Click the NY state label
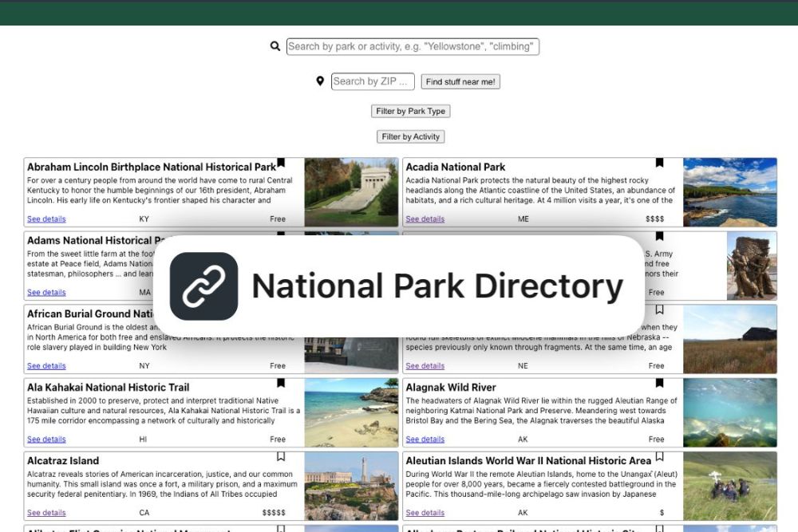Viewport: 798px width, 532px height. (144, 365)
